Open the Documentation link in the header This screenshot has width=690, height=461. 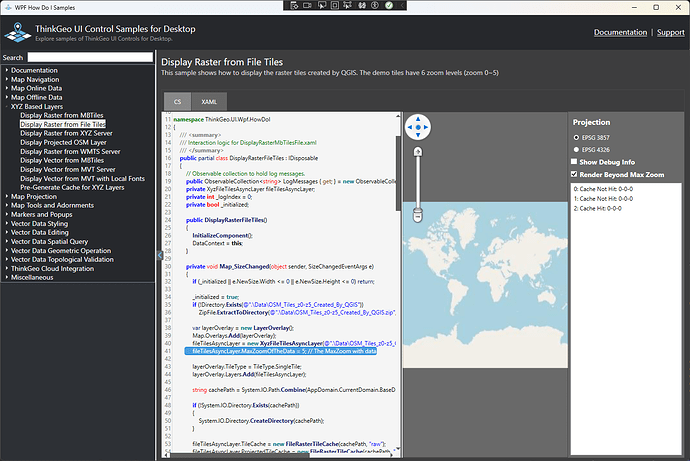point(620,32)
